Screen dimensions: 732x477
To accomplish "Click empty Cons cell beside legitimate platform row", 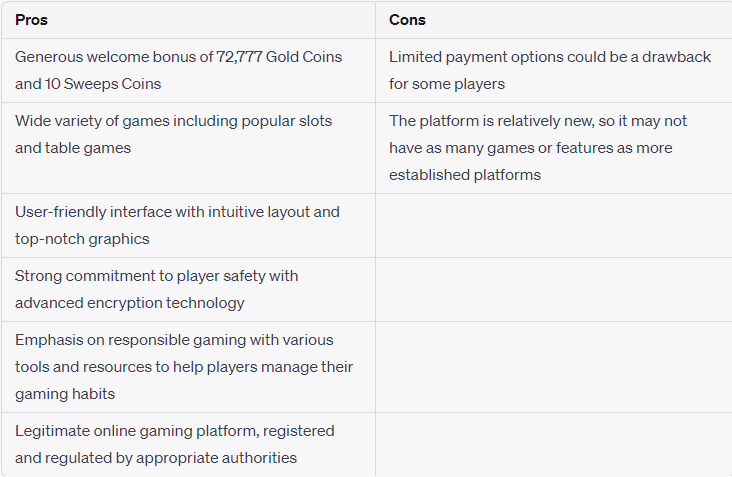I will (x=553, y=444).
